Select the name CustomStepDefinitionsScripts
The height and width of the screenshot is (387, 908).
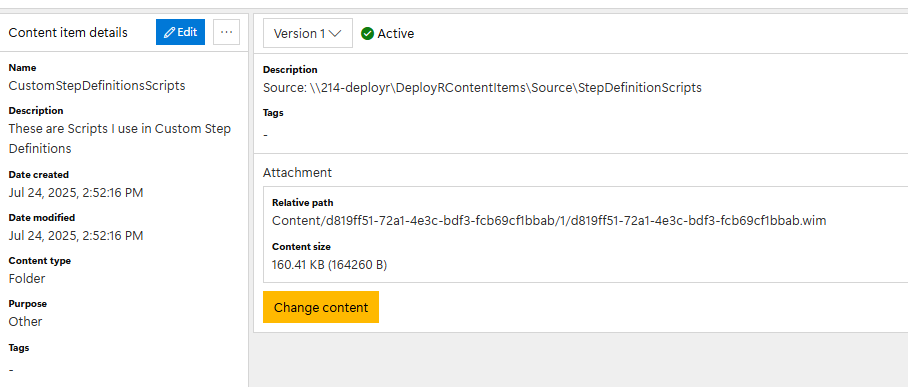click(x=97, y=86)
